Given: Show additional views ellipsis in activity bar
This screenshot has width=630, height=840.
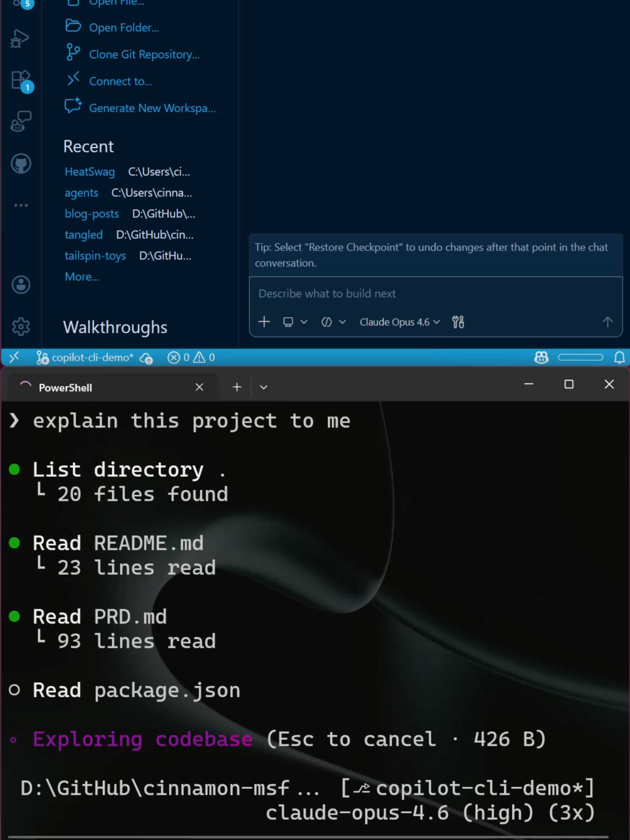Looking at the screenshot, I should [21, 205].
